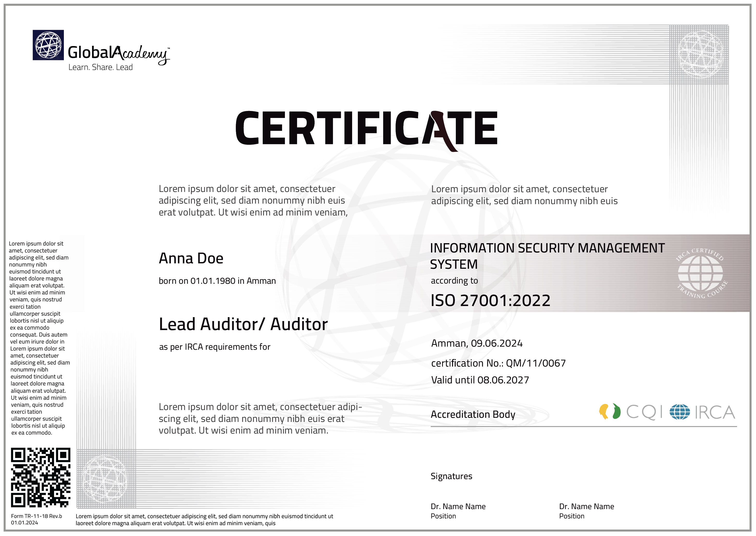
Task: Click the Lorem ipsum paragraph starting 'consectetuer adipi-'
Action: click(x=260, y=419)
